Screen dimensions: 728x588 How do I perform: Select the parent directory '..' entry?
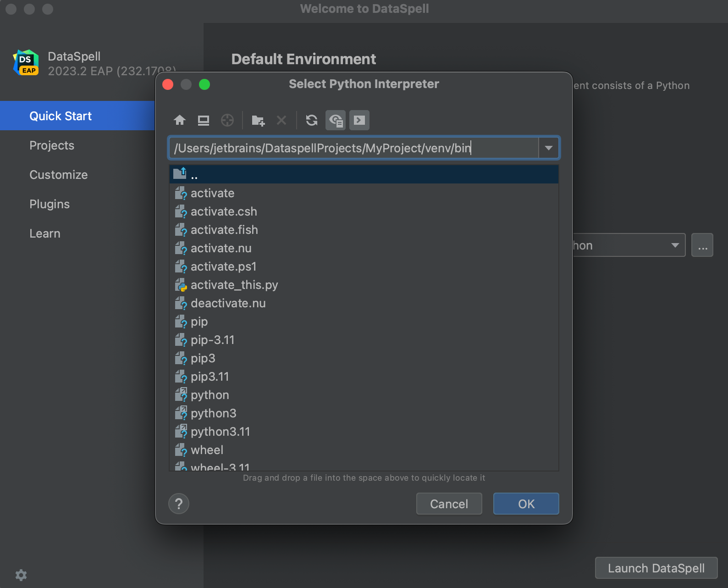[x=364, y=175]
